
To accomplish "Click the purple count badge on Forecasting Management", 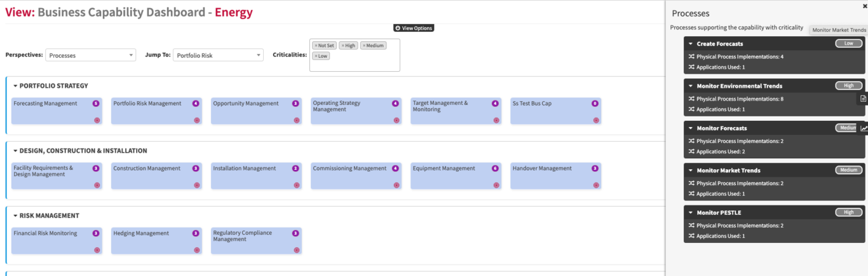I will [x=96, y=103].
